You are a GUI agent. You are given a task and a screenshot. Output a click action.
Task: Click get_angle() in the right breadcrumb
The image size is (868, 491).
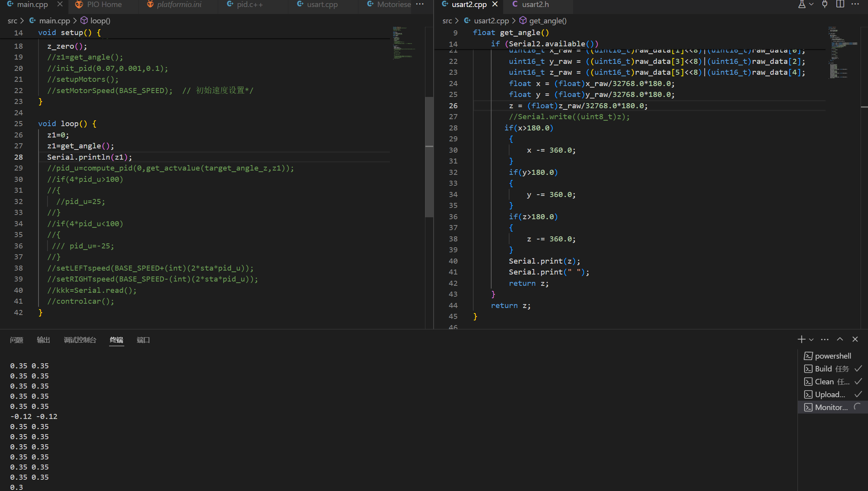pos(547,21)
